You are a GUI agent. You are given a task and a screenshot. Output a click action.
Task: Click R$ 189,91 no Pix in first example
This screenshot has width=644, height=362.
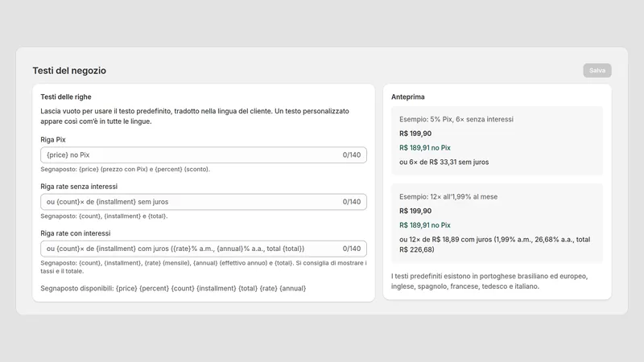(x=425, y=147)
